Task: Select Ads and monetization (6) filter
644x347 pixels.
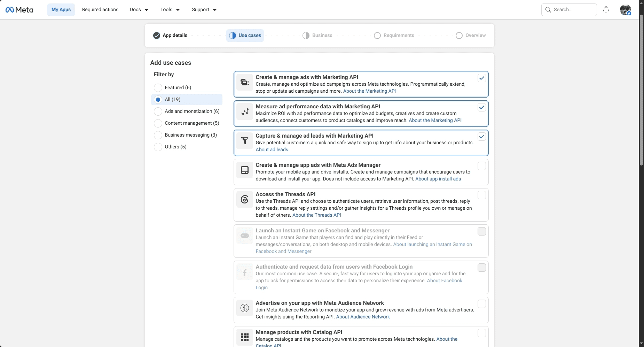Action: 187,111
